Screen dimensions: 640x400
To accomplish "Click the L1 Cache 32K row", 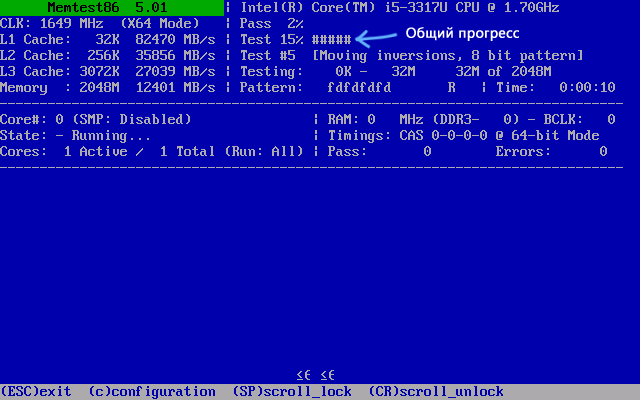I will click(108, 40).
